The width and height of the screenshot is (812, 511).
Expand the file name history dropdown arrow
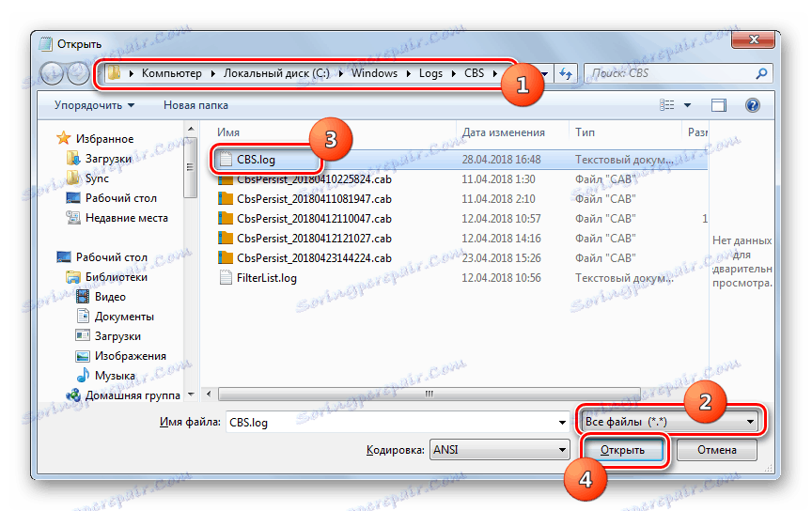tap(562, 423)
